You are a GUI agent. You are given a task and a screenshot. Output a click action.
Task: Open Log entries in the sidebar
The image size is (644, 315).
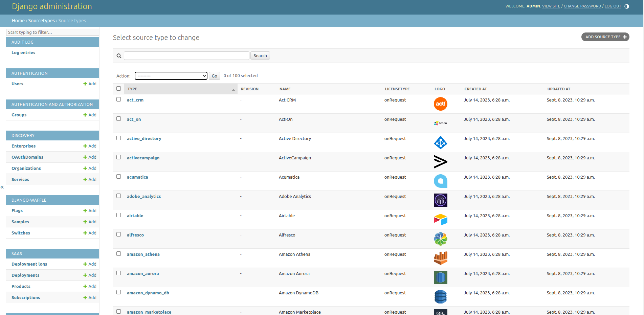[23, 53]
